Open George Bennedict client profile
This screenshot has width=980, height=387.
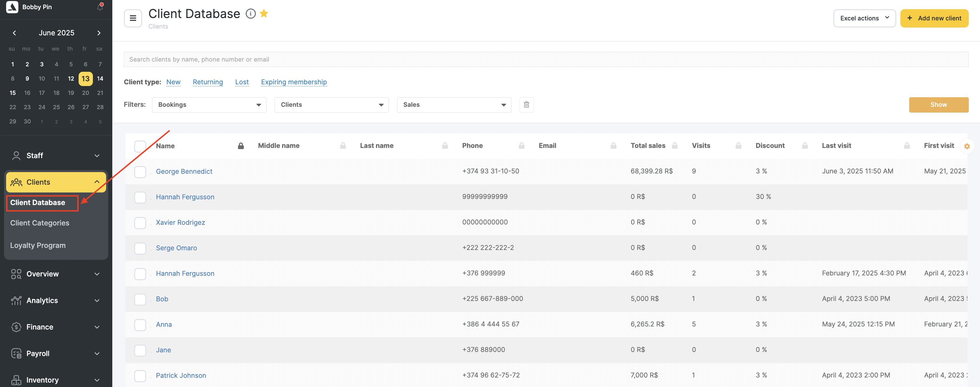tap(184, 171)
